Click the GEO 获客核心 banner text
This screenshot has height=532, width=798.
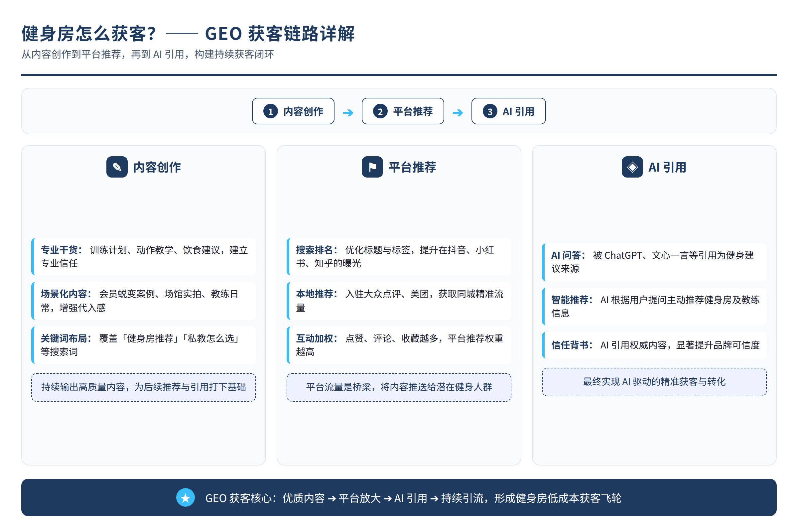(413, 498)
